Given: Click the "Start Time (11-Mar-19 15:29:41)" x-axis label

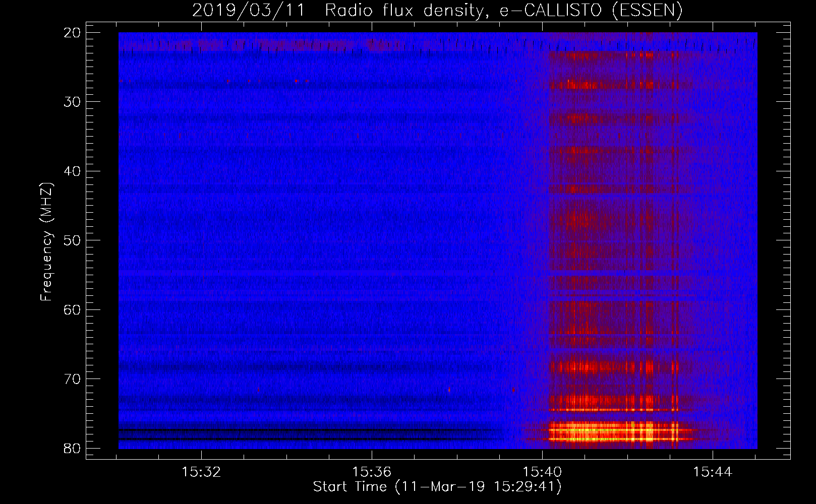Looking at the screenshot, I should 437,487.
